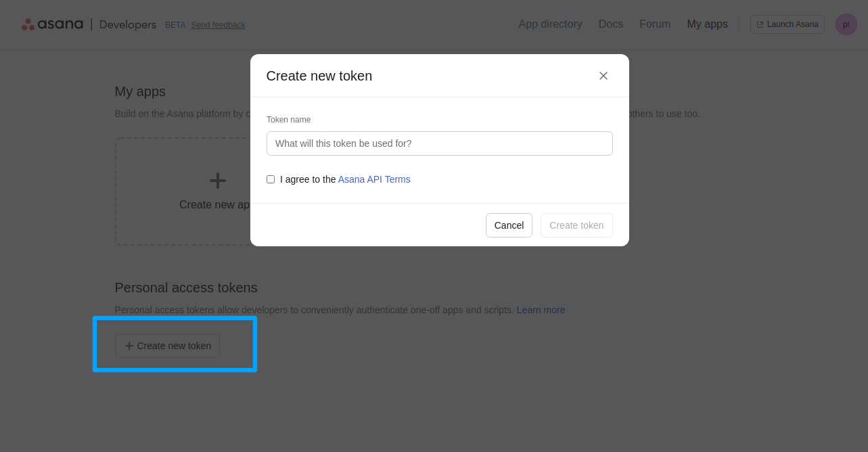Check the agree to API Terms checkbox
This screenshot has width=868, height=452.
pyautogui.click(x=271, y=179)
